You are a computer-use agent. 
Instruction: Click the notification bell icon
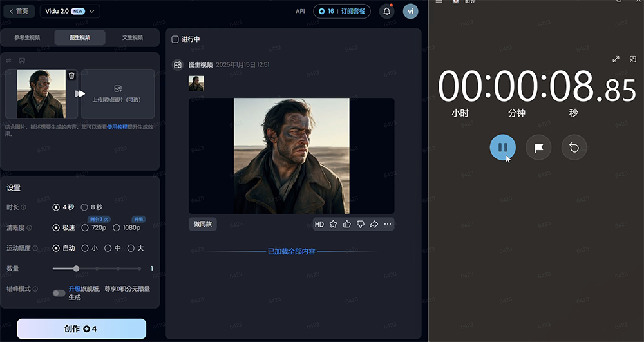click(387, 11)
